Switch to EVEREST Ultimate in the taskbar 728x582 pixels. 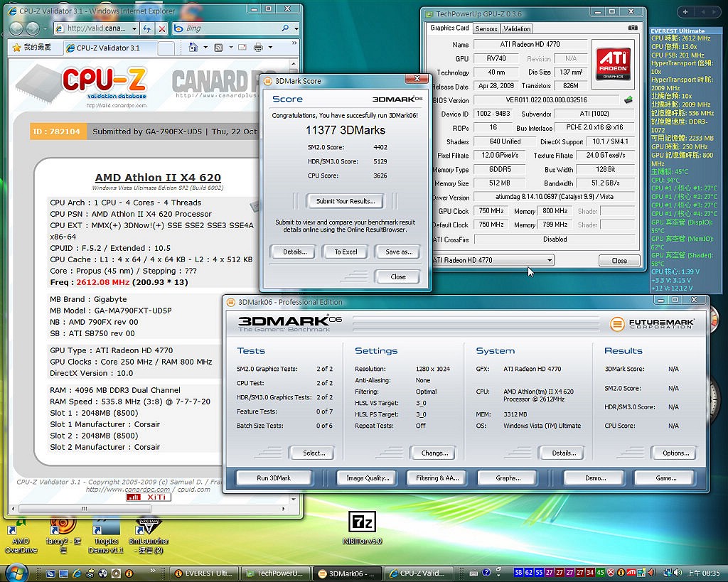click(x=205, y=573)
